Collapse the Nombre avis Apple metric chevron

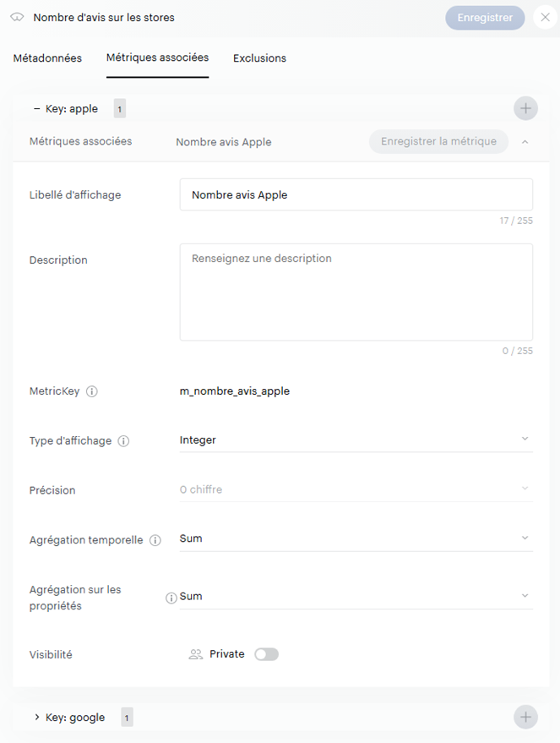[525, 142]
